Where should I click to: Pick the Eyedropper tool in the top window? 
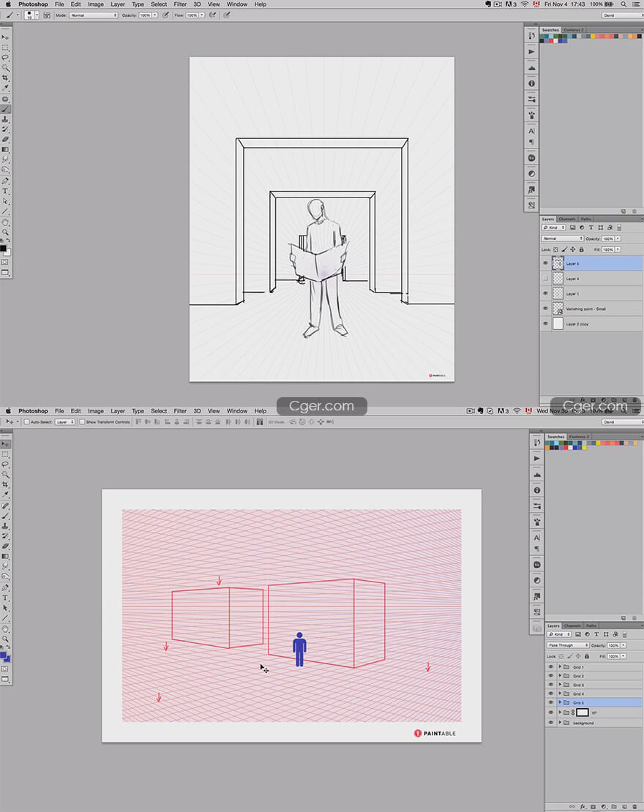pyautogui.click(x=5, y=88)
